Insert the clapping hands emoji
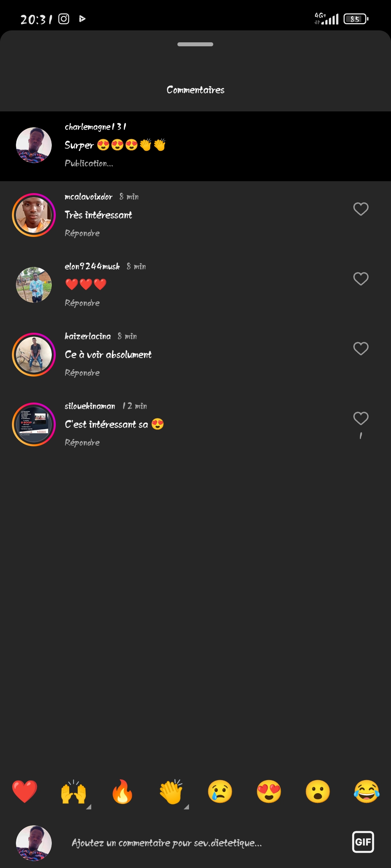Image resolution: width=391 pixels, height=868 pixels. [171, 791]
